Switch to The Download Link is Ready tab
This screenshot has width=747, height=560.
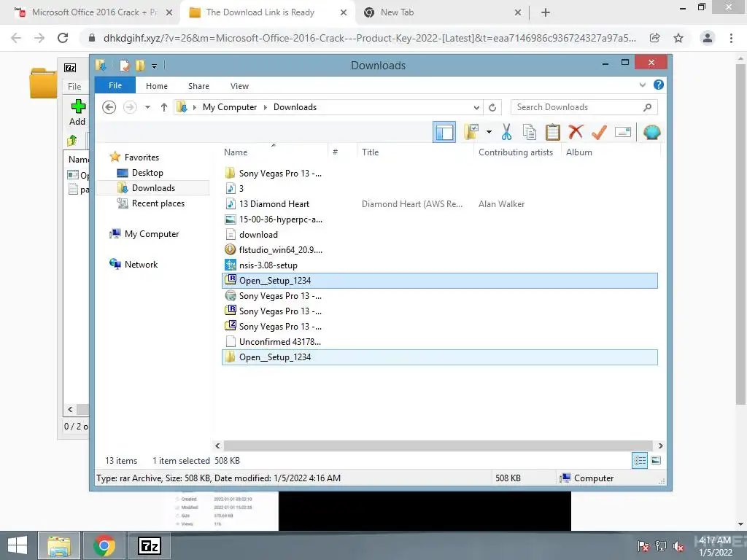click(x=260, y=12)
